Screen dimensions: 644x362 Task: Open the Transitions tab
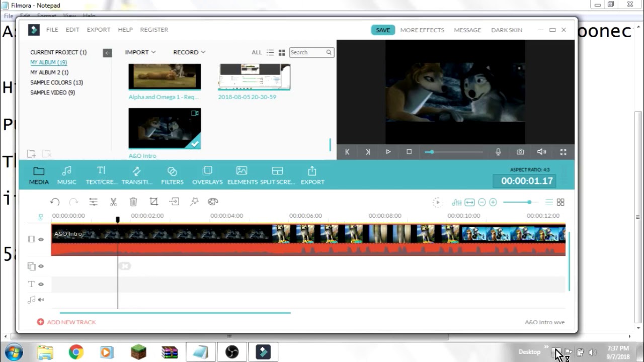click(x=136, y=175)
